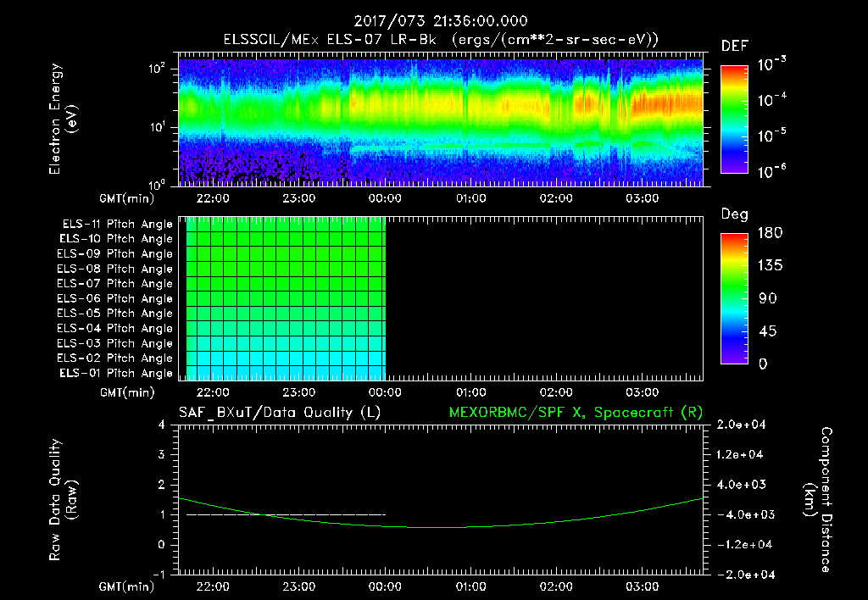Click the 10^-3 value on DEF scale
The image size is (868, 600).
click(x=771, y=64)
